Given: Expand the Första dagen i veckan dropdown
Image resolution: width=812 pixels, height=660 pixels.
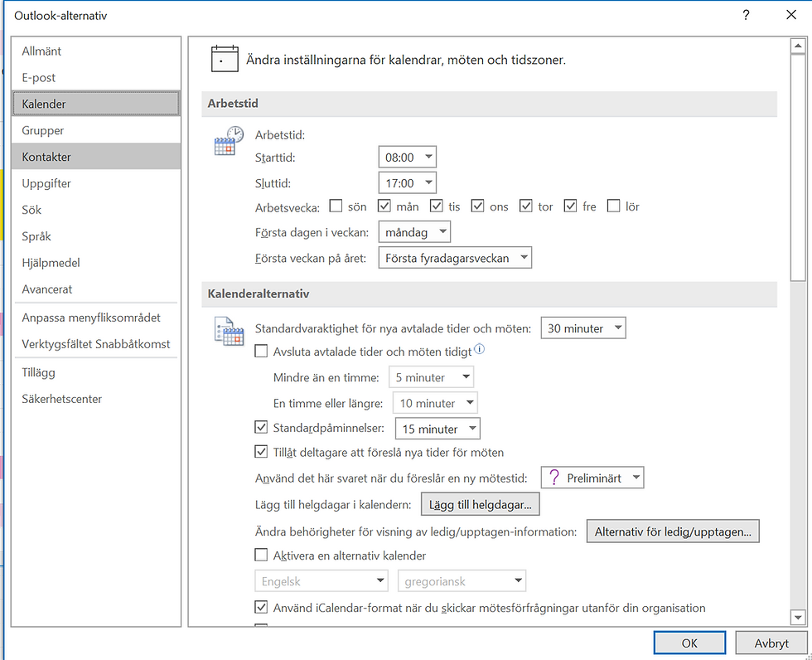Looking at the screenshot, I should coord(414,232).
